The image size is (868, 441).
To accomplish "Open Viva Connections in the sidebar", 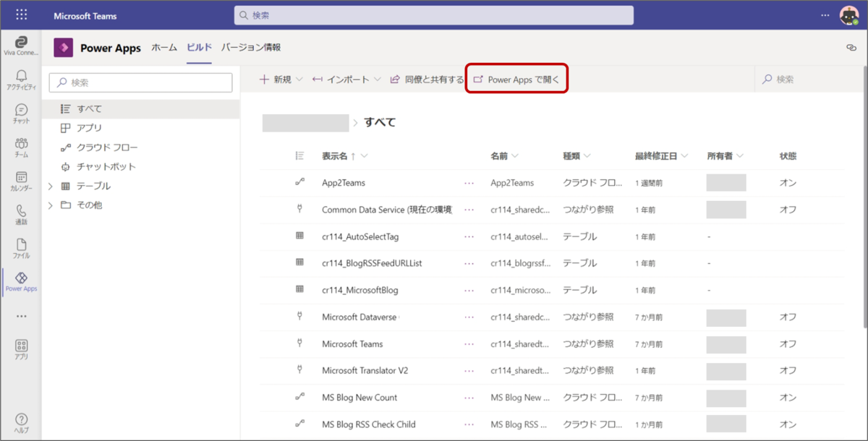I will pyautogui.click(x=21, y=46).
